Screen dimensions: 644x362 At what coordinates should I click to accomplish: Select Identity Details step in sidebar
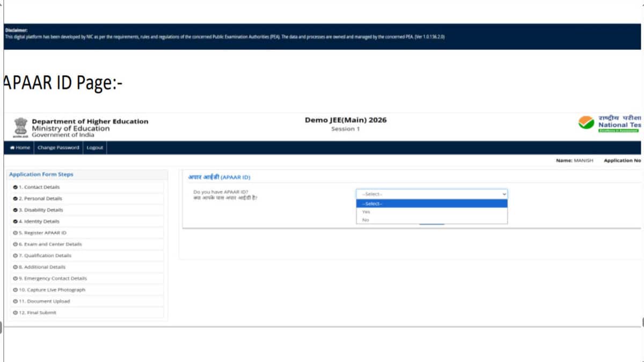coord(41,221)
